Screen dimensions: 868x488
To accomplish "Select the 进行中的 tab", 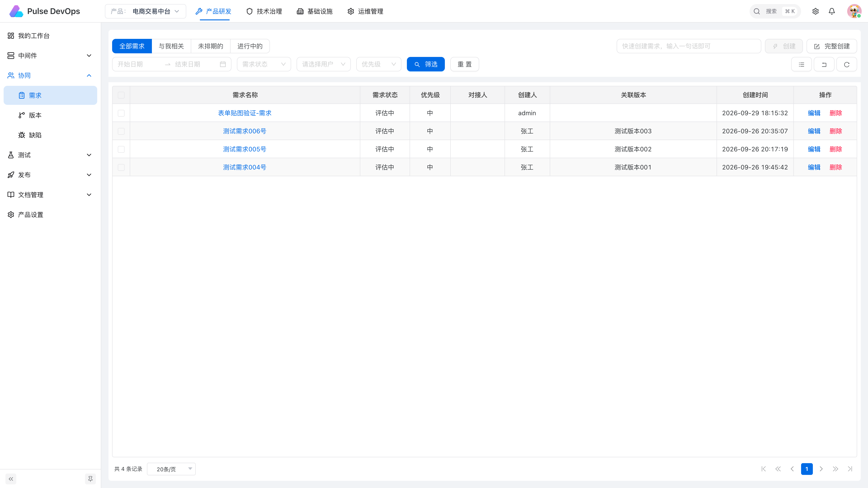I will [x=250, y=46].
